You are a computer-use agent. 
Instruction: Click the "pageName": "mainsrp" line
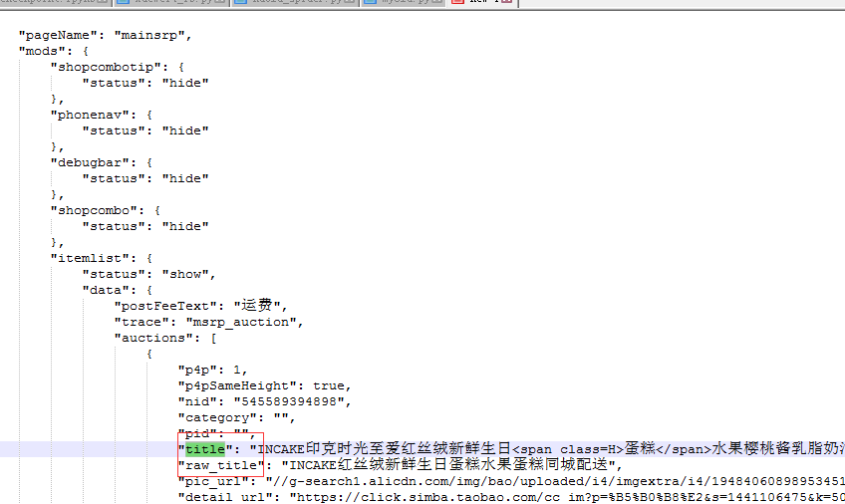click(105, 36)
